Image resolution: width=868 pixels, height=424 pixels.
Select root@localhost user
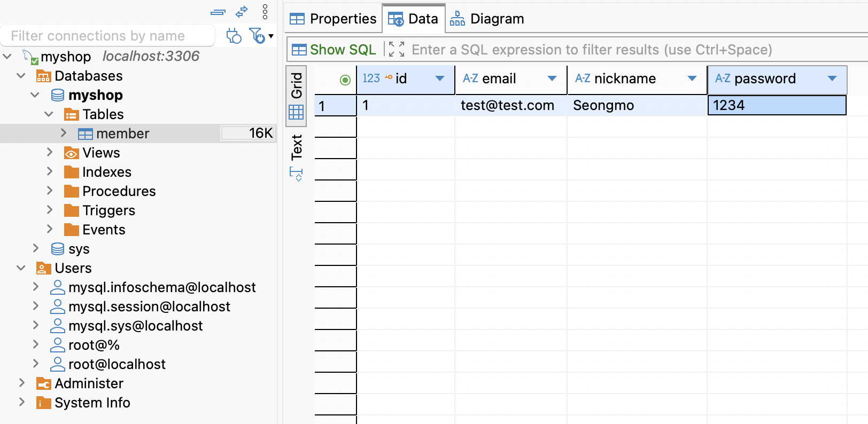[x=117, y=365]
